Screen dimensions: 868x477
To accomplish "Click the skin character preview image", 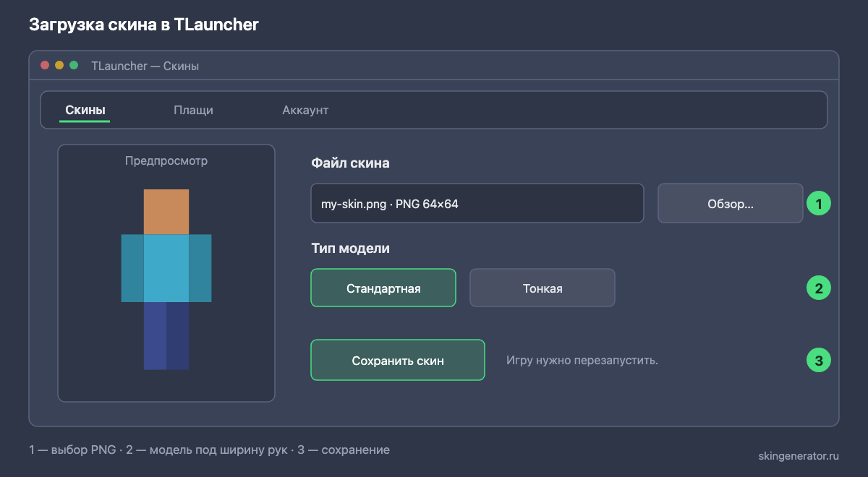I will [x=166, y=279].
